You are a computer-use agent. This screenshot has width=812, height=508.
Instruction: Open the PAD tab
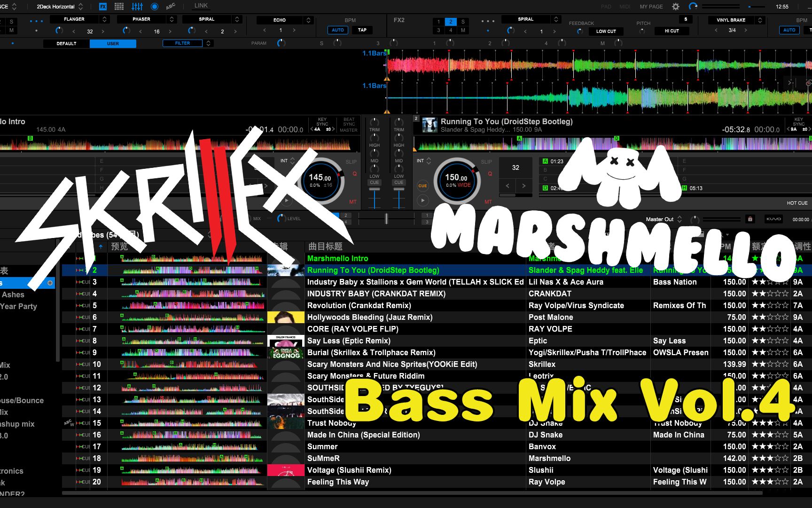pyautogui.click(x=606, y=7)
